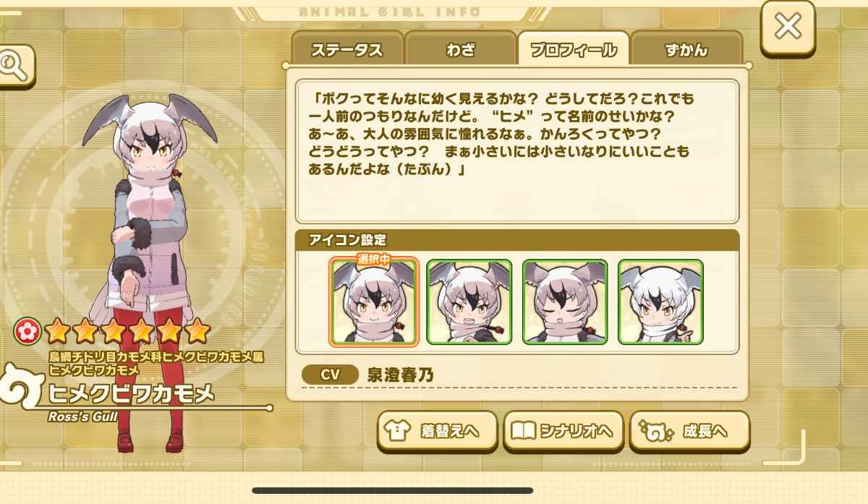Switch to the わざ tab
Image resolution: width=868 pixels, height=504 pixels.
(461, 50)
